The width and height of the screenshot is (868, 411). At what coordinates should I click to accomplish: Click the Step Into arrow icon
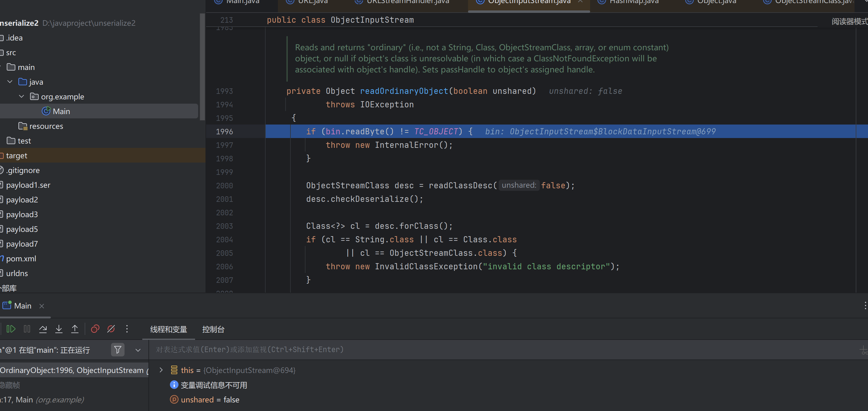(x=59, y=329)
